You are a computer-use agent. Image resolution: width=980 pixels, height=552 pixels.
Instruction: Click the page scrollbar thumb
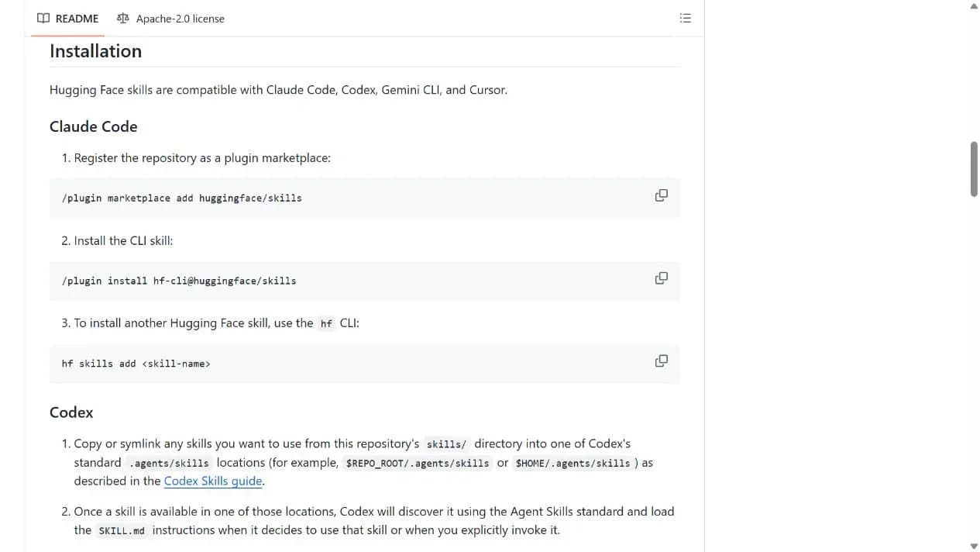coord(974,169)
